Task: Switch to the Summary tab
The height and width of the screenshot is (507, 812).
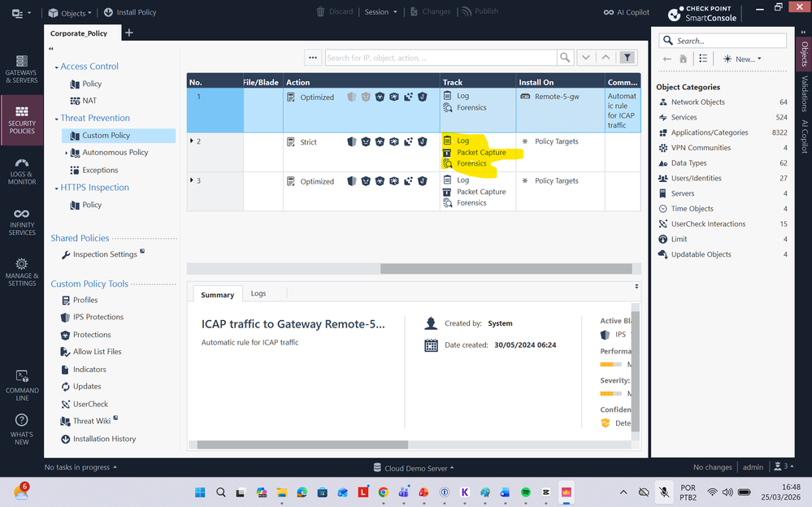Action: pos(218,294)
